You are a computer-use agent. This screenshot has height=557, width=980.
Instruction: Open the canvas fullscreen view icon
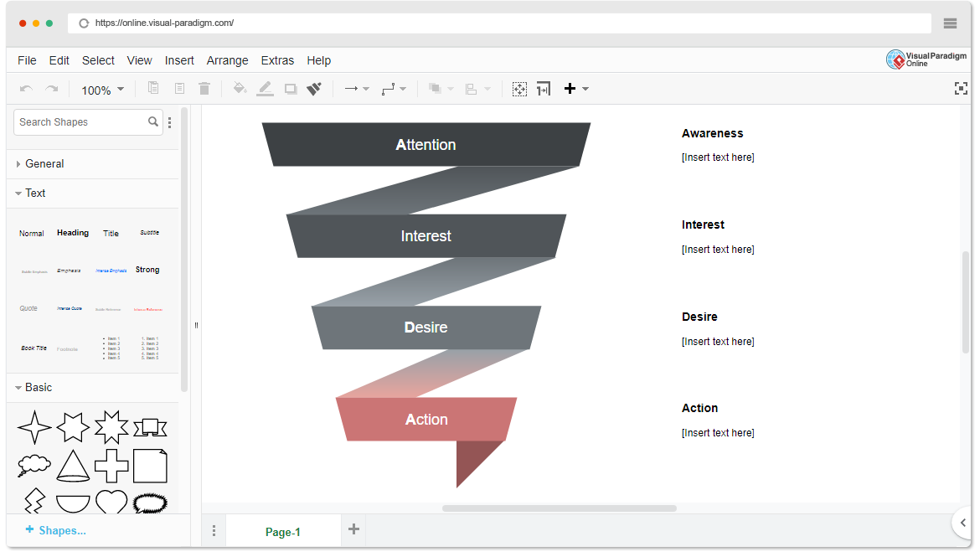[961, 87]
